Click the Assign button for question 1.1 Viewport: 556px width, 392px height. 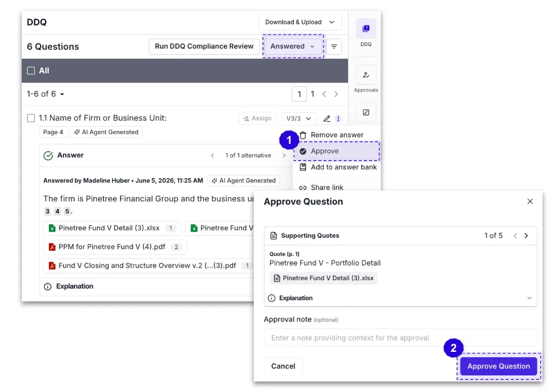(257, 118)
